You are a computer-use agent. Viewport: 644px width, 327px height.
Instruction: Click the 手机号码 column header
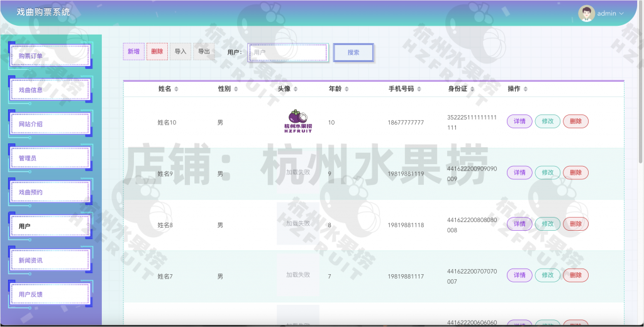tap(401, 89)
